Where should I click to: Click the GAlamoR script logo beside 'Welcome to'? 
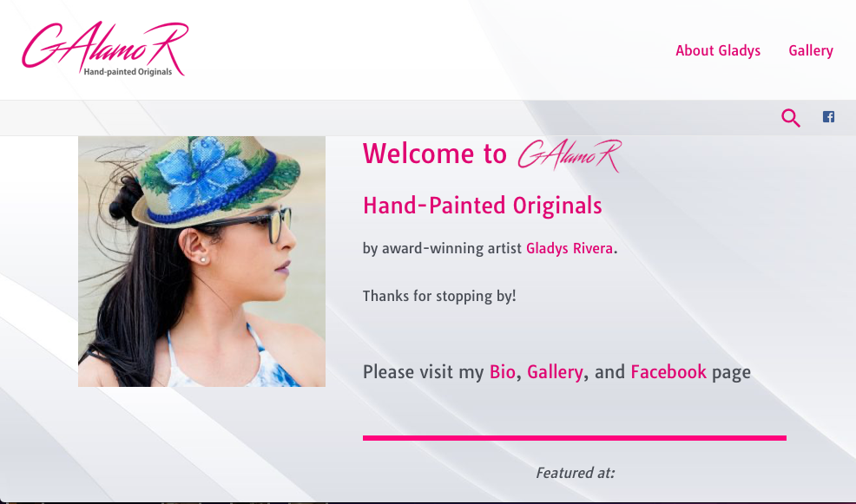(570, 155)
